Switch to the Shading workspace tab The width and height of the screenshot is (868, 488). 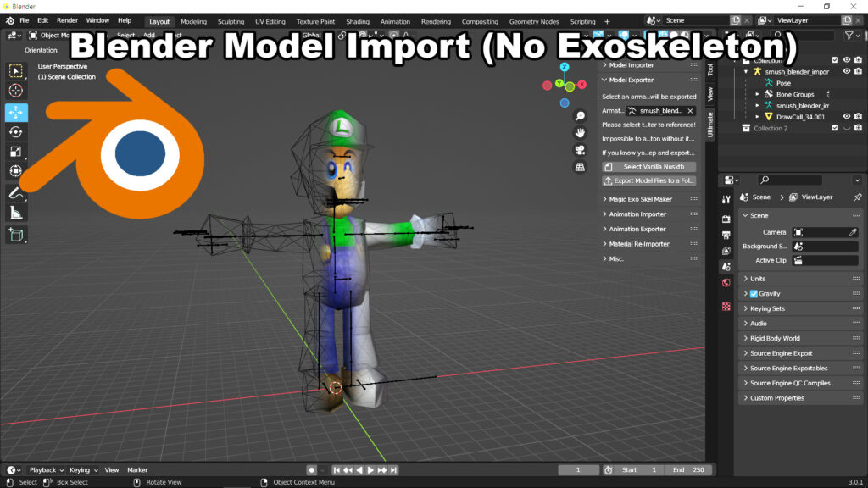358,21
